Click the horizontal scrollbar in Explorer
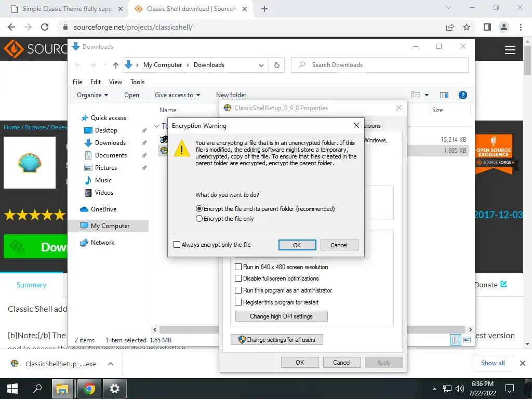This screenshot has width=532, height=399. 312,329
